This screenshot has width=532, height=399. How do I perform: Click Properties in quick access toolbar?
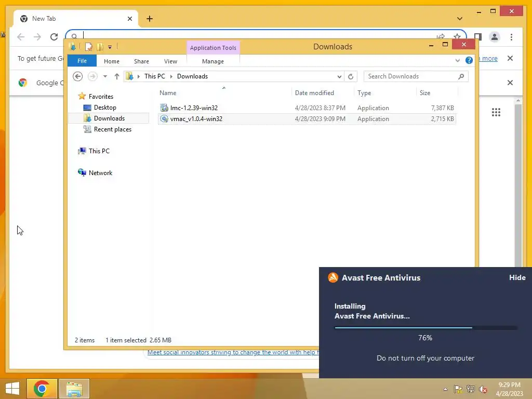tap(88, 47)
